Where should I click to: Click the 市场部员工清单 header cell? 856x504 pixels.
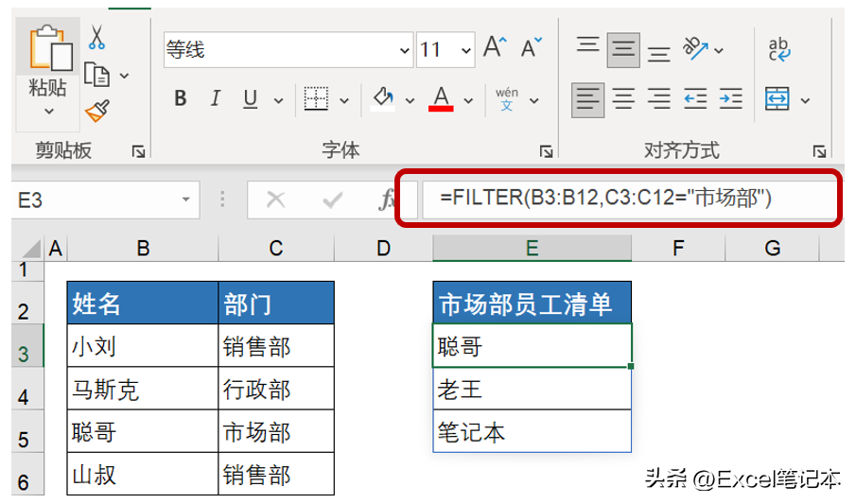(533, 303)
